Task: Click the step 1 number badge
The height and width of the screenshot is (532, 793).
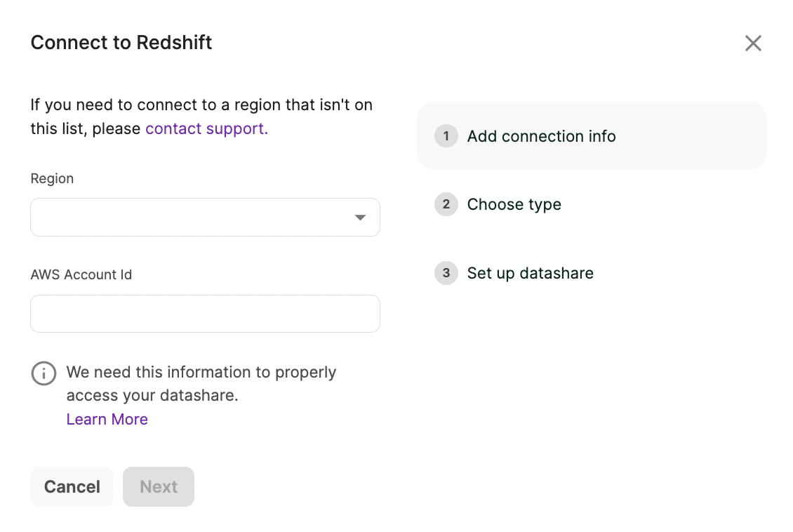Action: tap(446, 136)
